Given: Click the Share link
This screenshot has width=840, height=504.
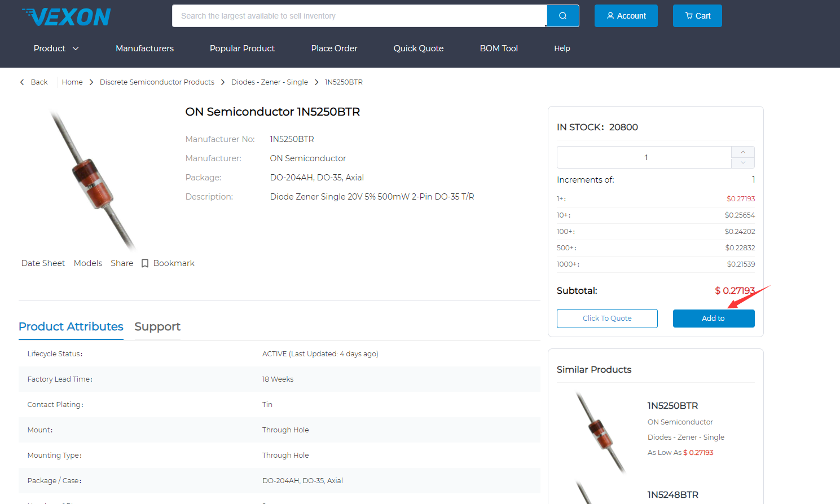Looking at the screenshot, I should (x=122, y=263).
